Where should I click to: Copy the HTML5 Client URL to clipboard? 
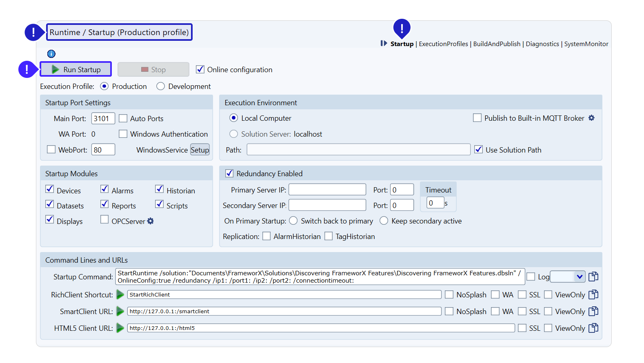(593, 328)
